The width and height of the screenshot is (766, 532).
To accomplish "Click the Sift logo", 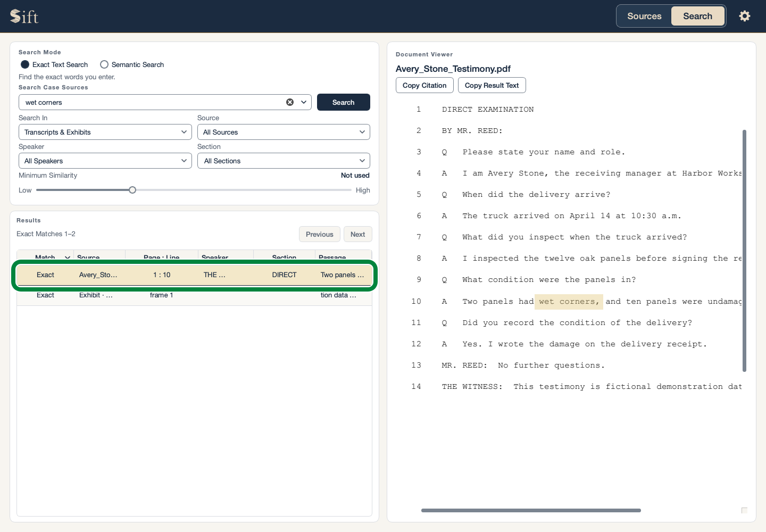I will click(x=24, y=16).
